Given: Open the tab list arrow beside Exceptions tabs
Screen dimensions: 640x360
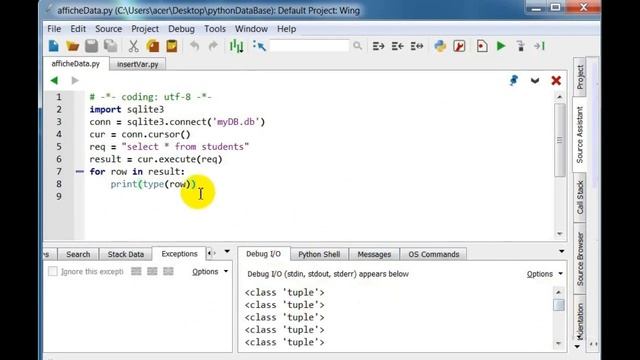Looking at the screenshot, I should (227, 252).
